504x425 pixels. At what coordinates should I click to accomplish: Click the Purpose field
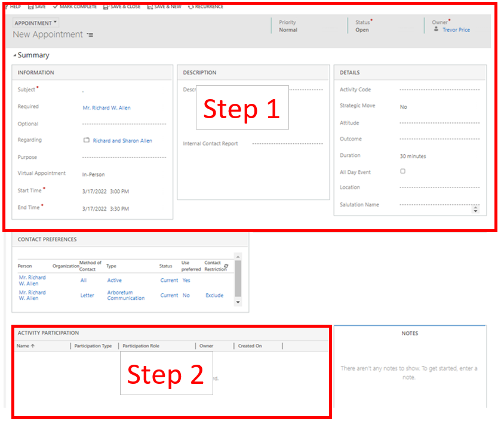(x=124, y=158)
